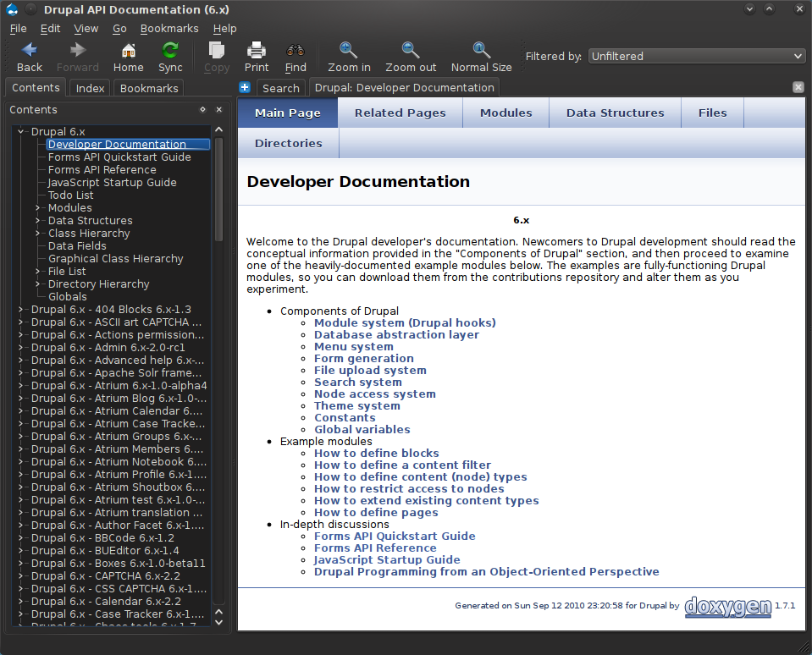Expand the Class Hierarchy tree node
The height and width of the screenshot is (655, 812).
[x=38, y=234]
